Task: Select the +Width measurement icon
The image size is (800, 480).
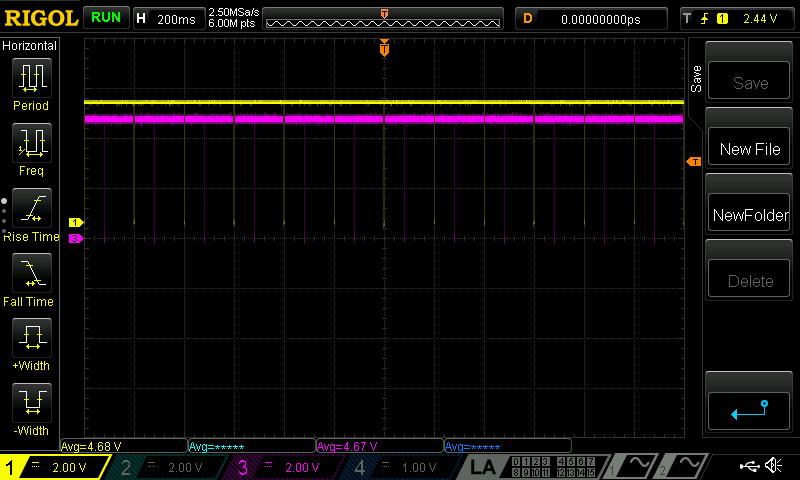Action: click(32, 337)
